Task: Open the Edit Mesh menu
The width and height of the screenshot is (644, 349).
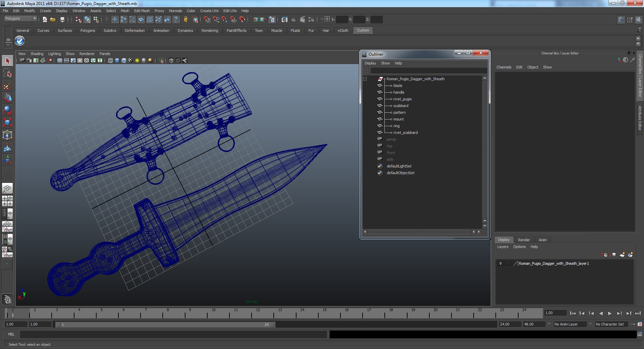Action: pos(142,11)
